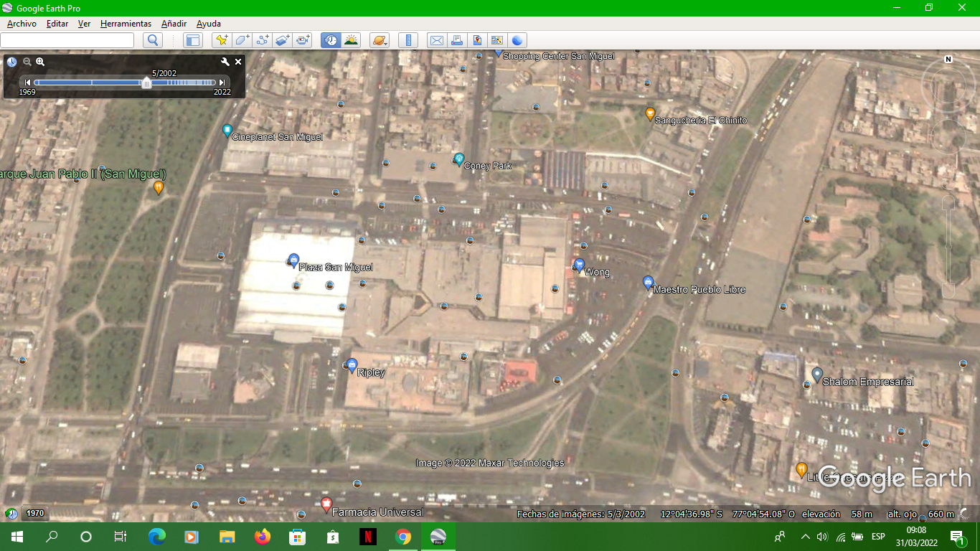Open the Ayuda menu
Screen dimensions: 980x551
(x=209, y=24)
